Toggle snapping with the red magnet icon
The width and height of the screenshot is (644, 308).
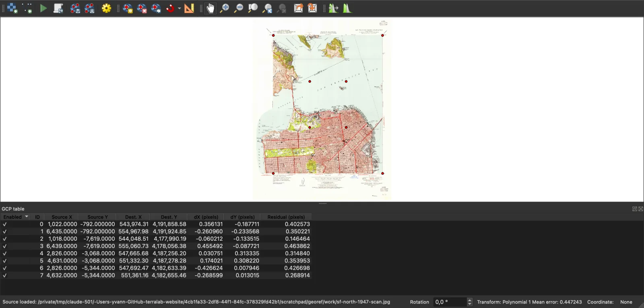point(171,8)
